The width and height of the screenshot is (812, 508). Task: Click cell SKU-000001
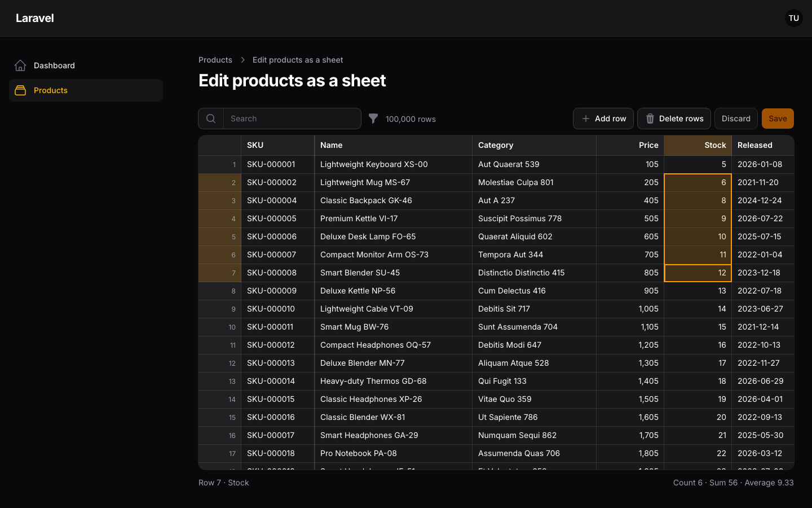(x=277, y=164)
